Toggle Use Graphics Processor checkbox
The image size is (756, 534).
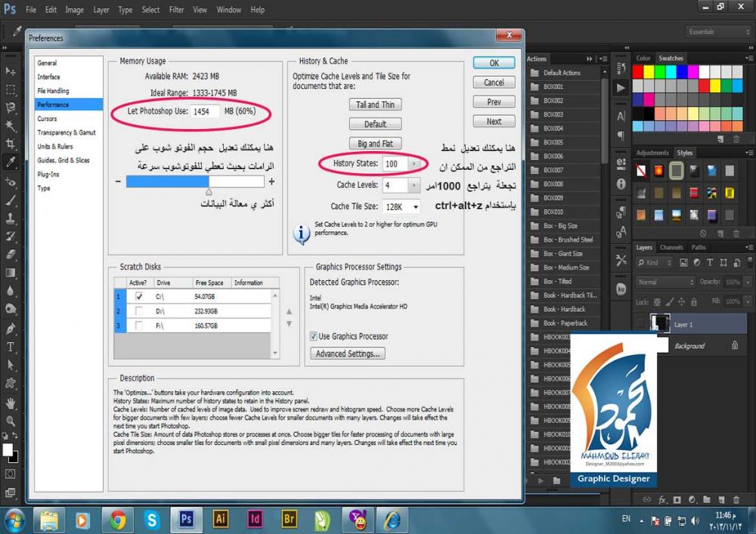pyautogui.click(x=314, y=336)
